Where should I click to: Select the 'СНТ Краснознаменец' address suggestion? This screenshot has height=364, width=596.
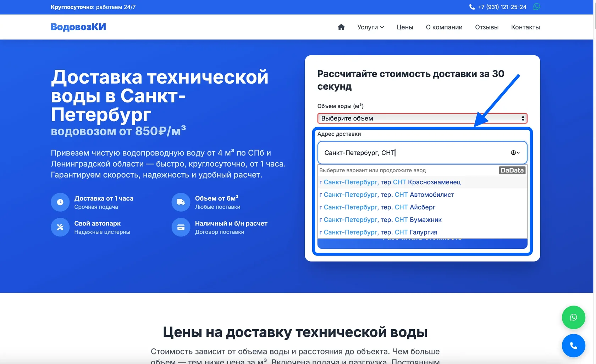pyautogui.click(x=390, y=182)
